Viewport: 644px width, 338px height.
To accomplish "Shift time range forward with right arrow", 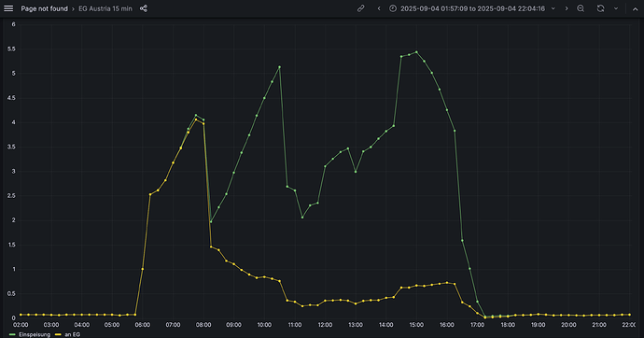I will point(567,8).
